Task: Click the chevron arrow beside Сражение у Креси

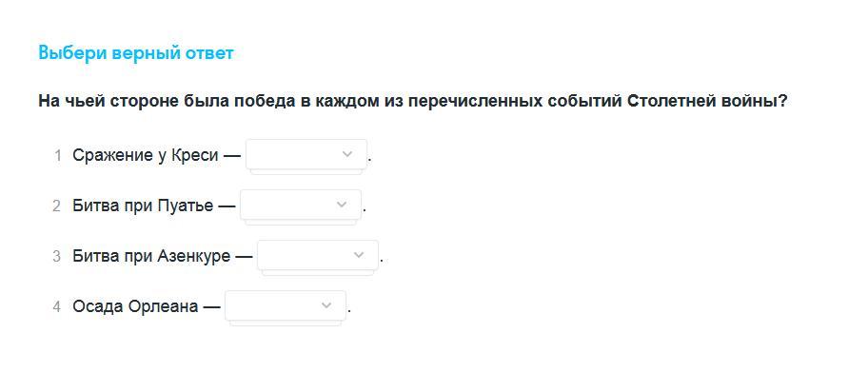Action: click(x=347, y=154)
